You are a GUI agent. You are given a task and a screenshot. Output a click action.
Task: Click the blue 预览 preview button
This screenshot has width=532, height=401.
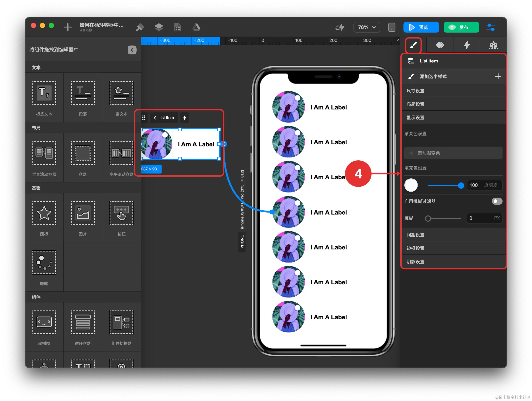tap(421, 27)
